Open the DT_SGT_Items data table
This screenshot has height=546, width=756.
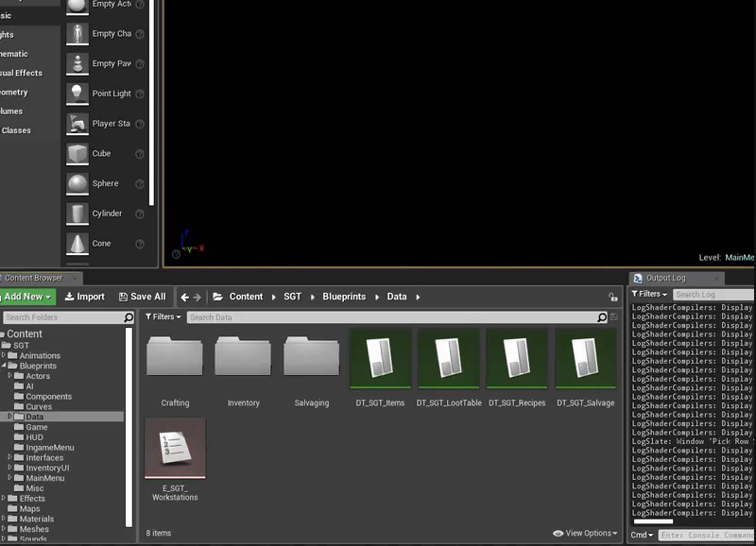pyautogui.click(x=380, y=359)
